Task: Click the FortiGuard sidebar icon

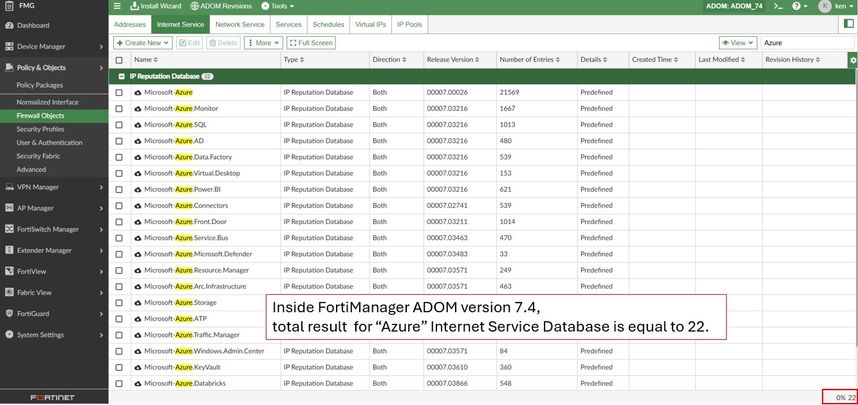Action: coord(8,313)
